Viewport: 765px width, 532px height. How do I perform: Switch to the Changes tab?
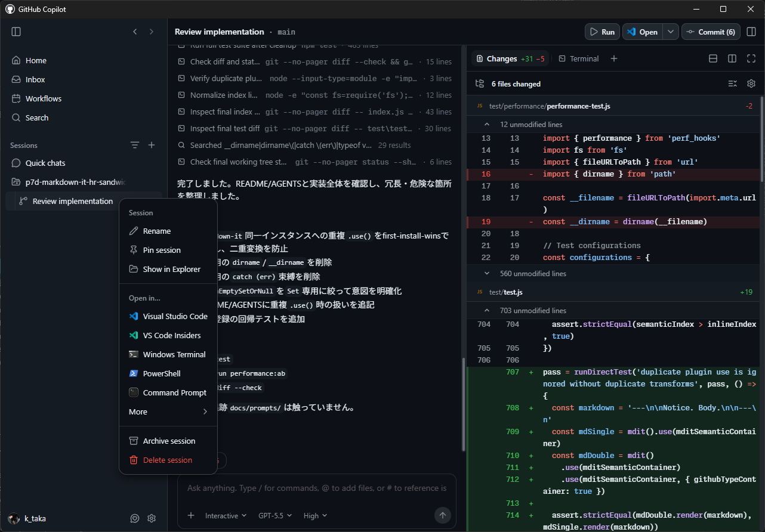(x=510, y=58)
